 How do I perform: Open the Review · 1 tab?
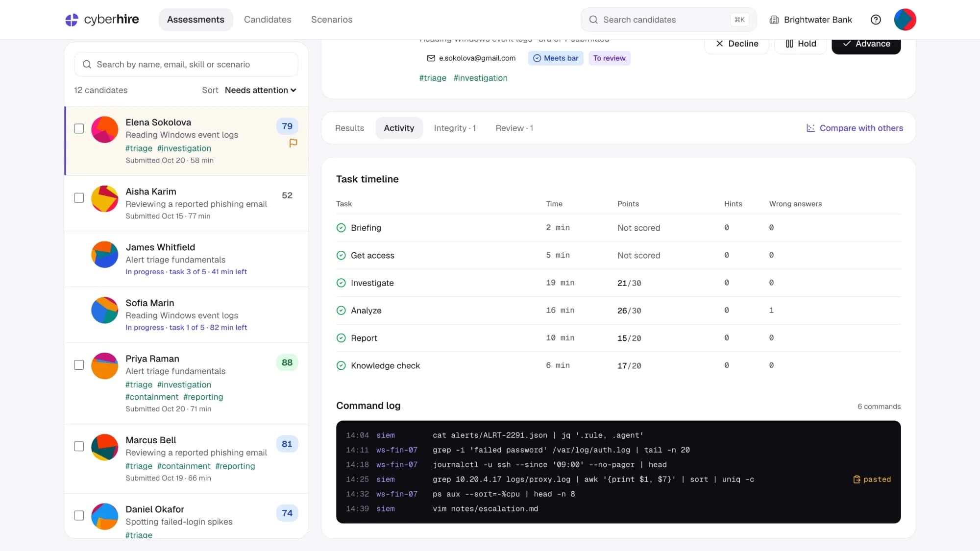tap(514, 128)
